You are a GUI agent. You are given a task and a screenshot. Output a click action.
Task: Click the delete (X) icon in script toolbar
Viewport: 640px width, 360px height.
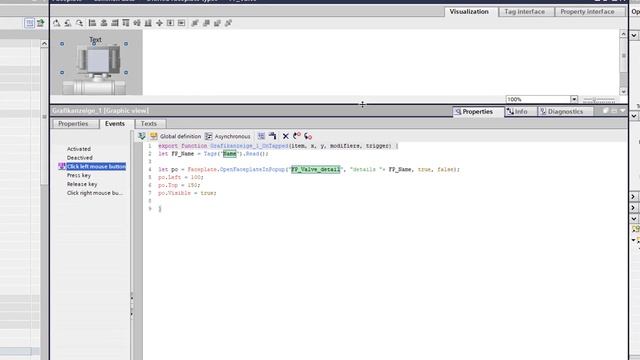point(286,136)
